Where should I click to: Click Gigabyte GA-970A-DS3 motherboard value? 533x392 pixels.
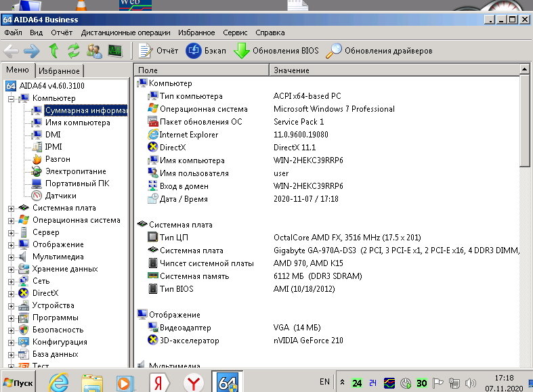coord(396,251)
